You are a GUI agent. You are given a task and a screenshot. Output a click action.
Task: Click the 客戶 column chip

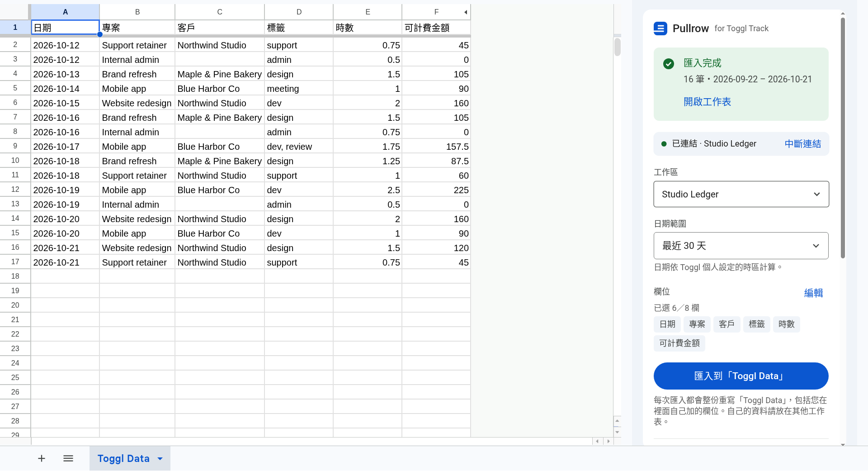pos(727,324)
